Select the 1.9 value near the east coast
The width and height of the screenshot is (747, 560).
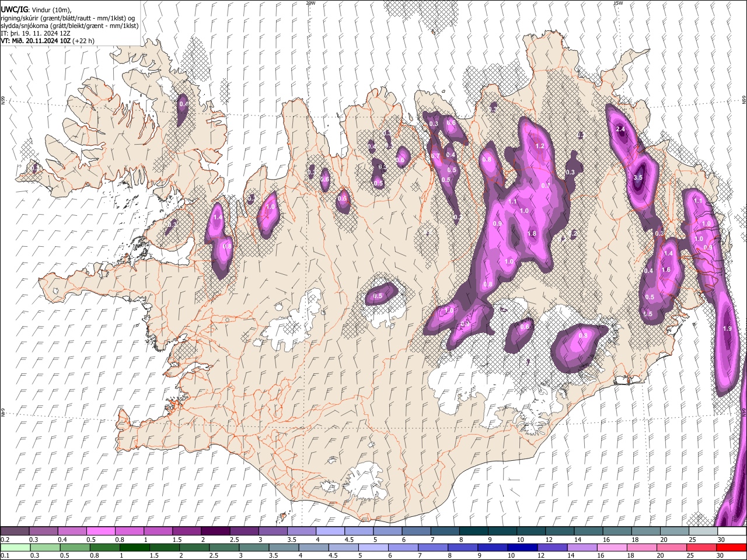[x=727, y=328]
